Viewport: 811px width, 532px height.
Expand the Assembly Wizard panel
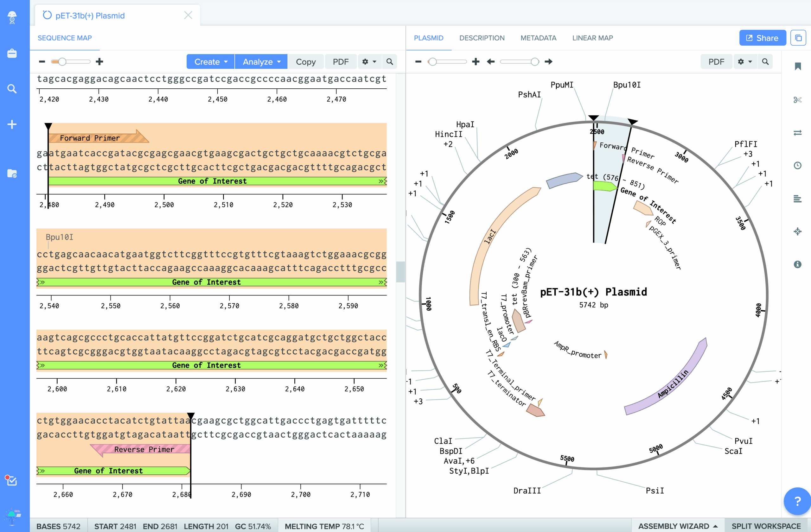click(677, 526)
